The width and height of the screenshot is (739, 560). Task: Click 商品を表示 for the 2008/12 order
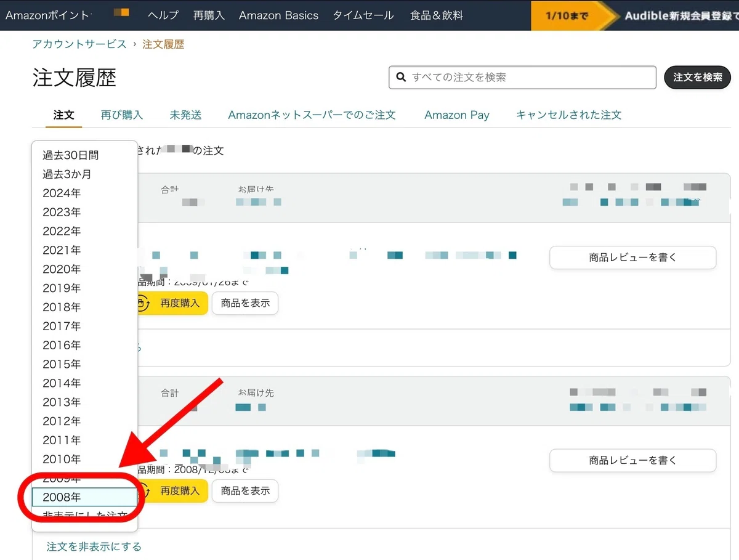click(245, 491)
